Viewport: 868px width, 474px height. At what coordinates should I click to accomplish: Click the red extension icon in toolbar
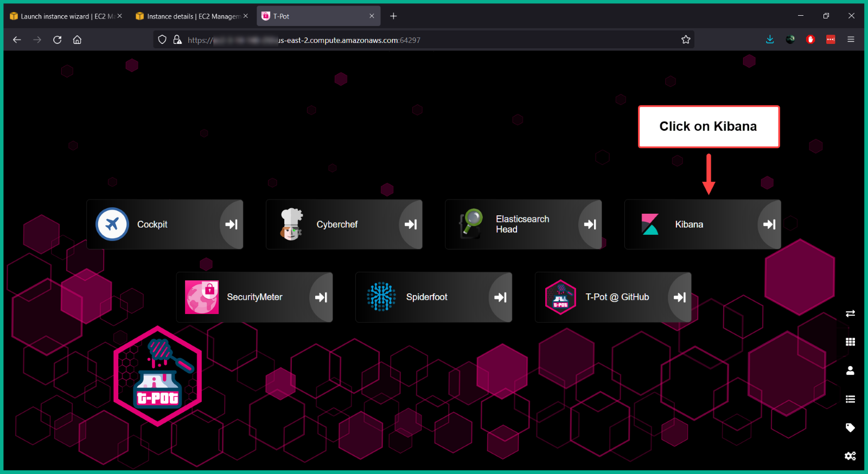[x=810, y=40]
